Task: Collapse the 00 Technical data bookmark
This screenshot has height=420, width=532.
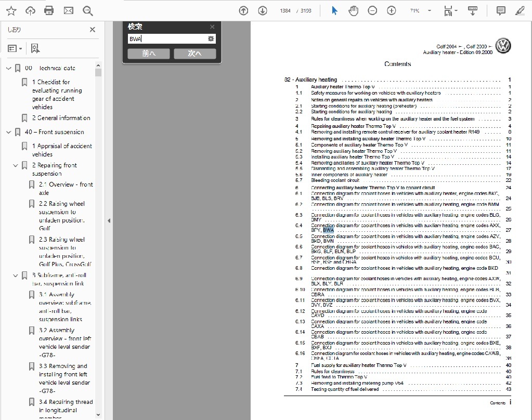Action: click(x=9, y=68)
